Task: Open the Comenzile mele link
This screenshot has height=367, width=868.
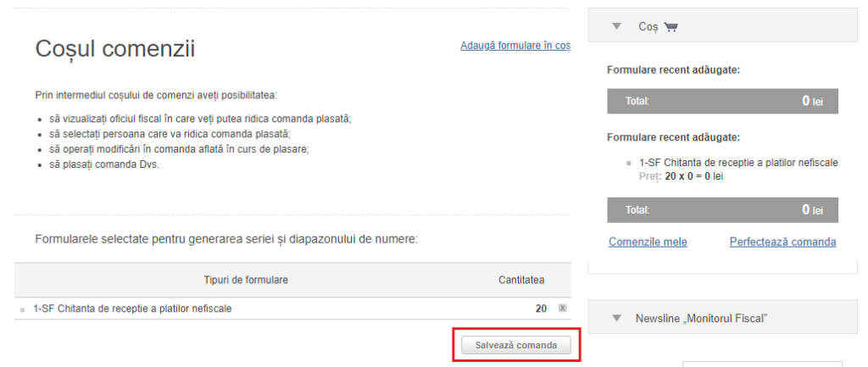Action: tap(648, 242)
